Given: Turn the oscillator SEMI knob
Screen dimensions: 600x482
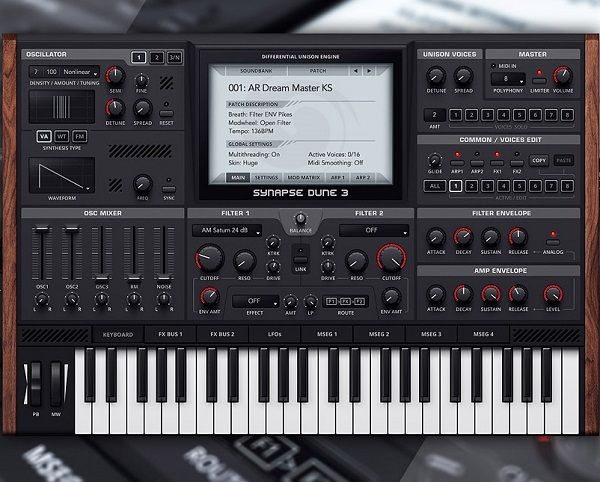Looking at the screenshot, I should click(115, 76).
